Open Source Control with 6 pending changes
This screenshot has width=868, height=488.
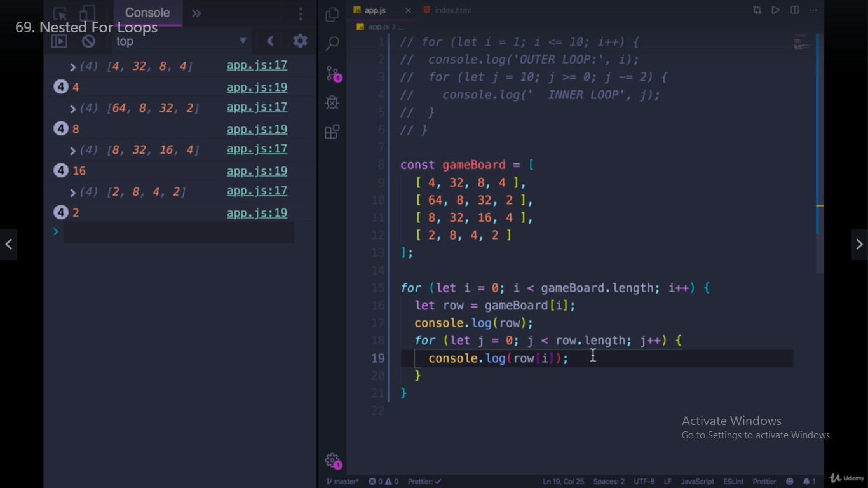click(x=331, y=74)
